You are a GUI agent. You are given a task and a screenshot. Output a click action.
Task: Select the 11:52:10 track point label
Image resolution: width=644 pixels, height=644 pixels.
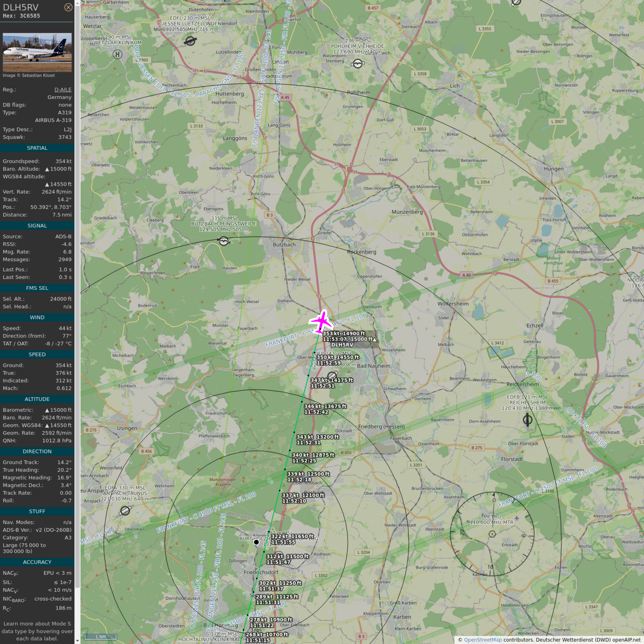click(x=294, y=501)
